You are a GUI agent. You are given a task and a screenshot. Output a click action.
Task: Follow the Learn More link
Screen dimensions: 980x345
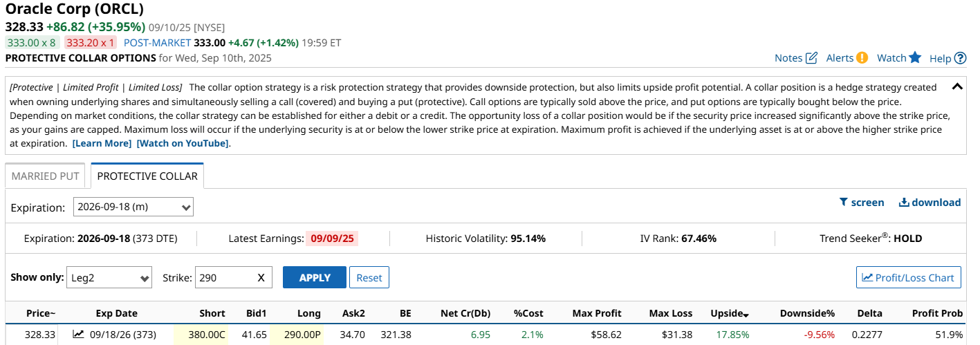point(102,143)
